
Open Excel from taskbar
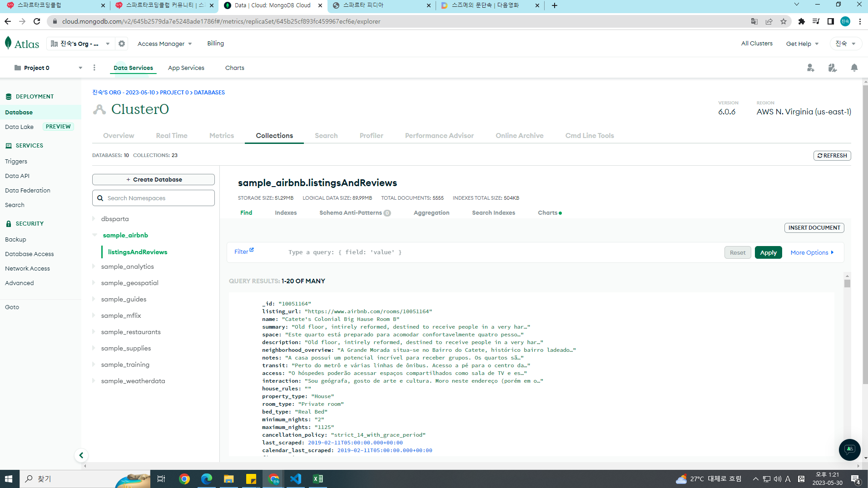pyautogui.click(x=318, y=479)
